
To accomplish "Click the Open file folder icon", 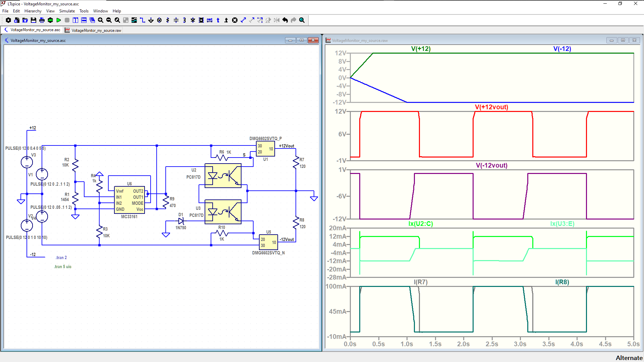I will tap(25, 20).
